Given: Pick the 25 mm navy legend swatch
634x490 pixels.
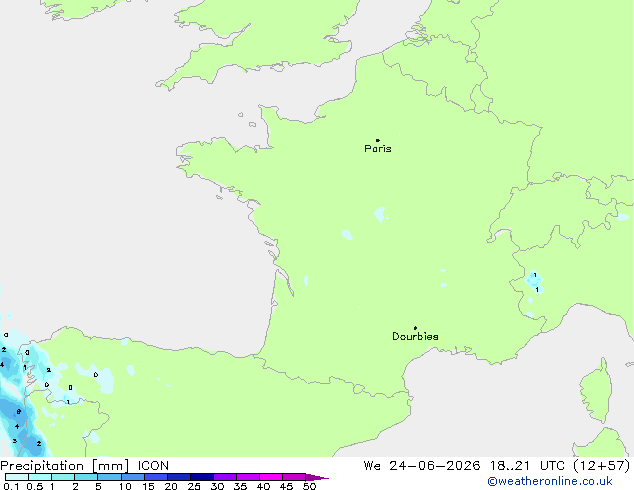Looking at the screenshot, I should coord(202,477).
